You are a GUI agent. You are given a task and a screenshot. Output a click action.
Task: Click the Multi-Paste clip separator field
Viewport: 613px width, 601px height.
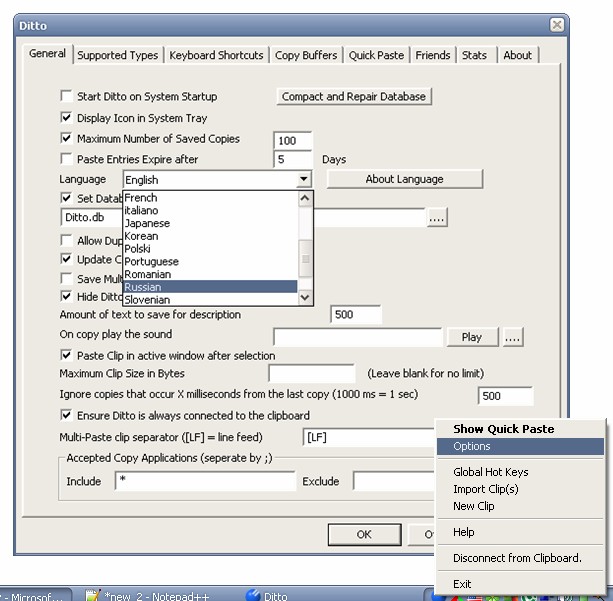pyautogui.click(x=369, y=437)
